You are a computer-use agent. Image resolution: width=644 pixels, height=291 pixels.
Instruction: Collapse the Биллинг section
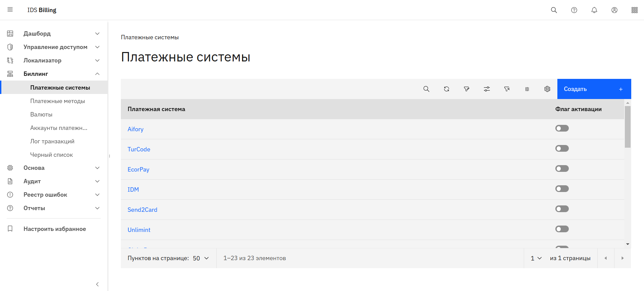(x=97, y=74)
